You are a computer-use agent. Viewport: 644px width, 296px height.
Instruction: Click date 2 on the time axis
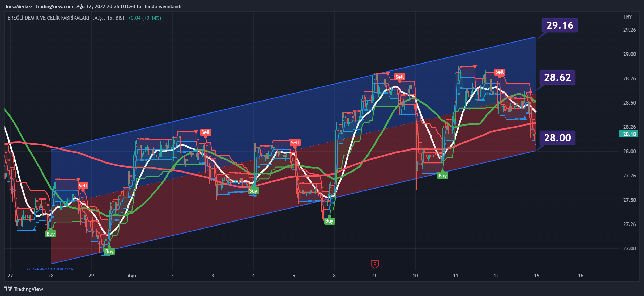pyautogui.click(x=172, y=276)
